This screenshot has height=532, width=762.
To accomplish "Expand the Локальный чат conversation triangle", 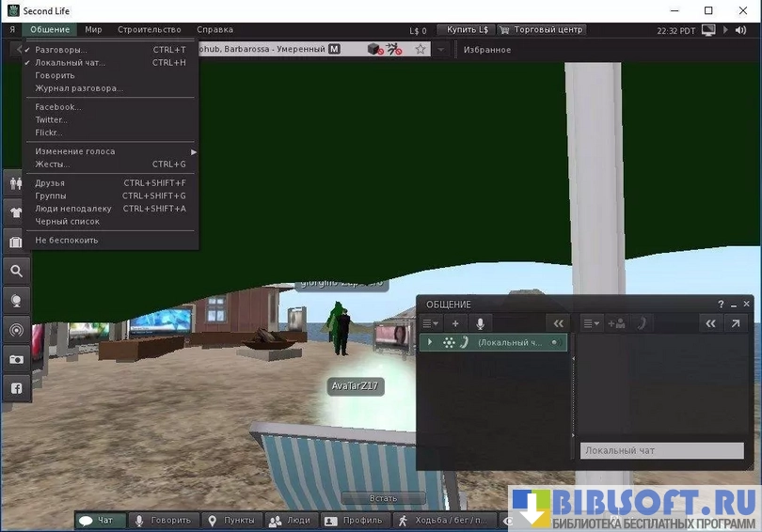I will coord(430,343).
